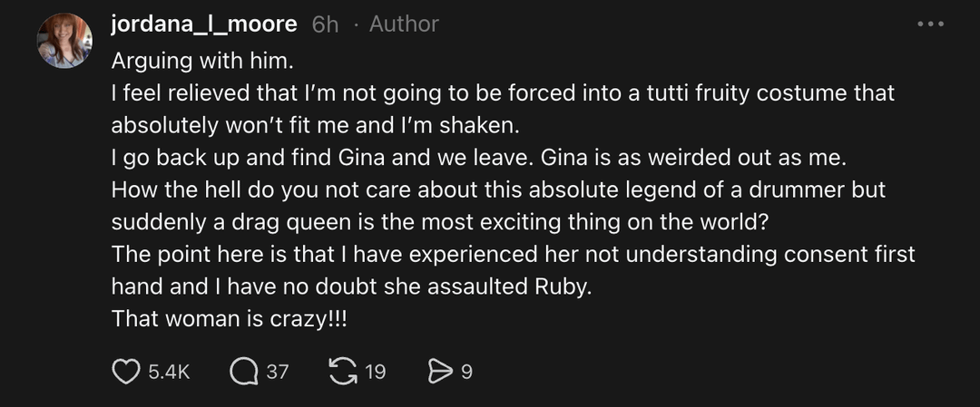This screenshot has height=407, width=980.
Task: Click the "That woman is crazy!!!" line
Action: (x=230, y=318)
